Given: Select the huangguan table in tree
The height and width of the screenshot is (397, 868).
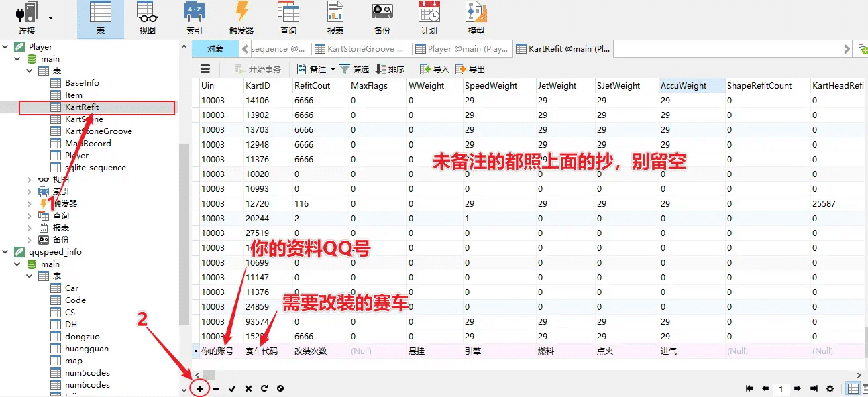Looking at the screenshot, I should [x=87, y=349].
